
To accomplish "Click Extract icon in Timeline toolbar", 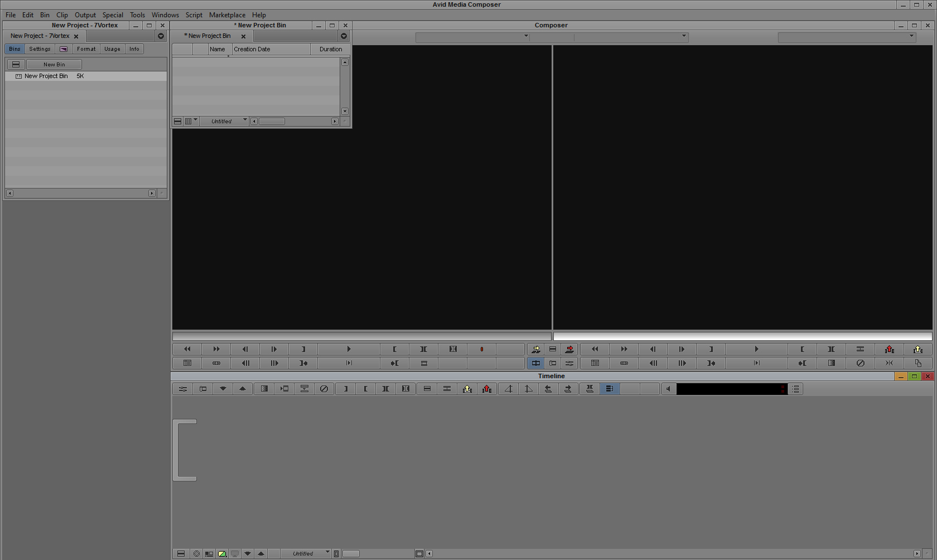I will [487, 389].
